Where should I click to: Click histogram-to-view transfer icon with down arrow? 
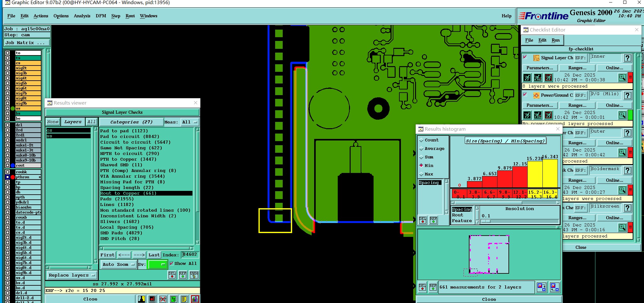tap(541, 287)
